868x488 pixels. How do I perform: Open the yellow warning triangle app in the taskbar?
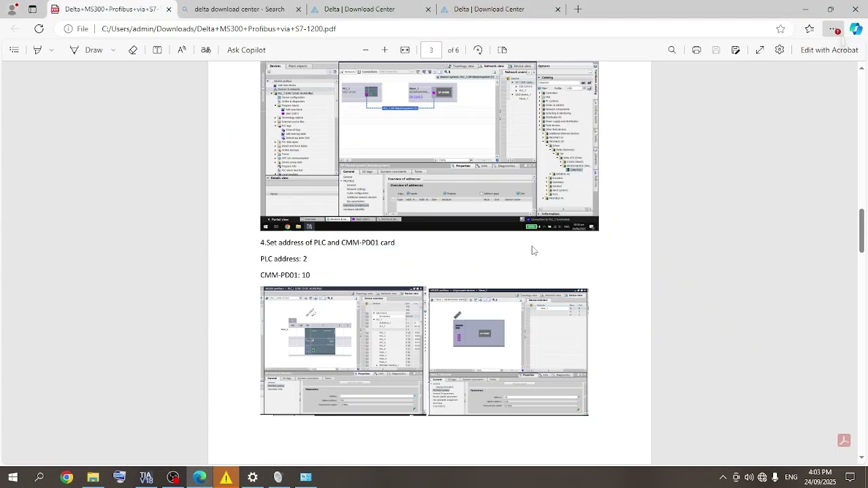(226, 477)
